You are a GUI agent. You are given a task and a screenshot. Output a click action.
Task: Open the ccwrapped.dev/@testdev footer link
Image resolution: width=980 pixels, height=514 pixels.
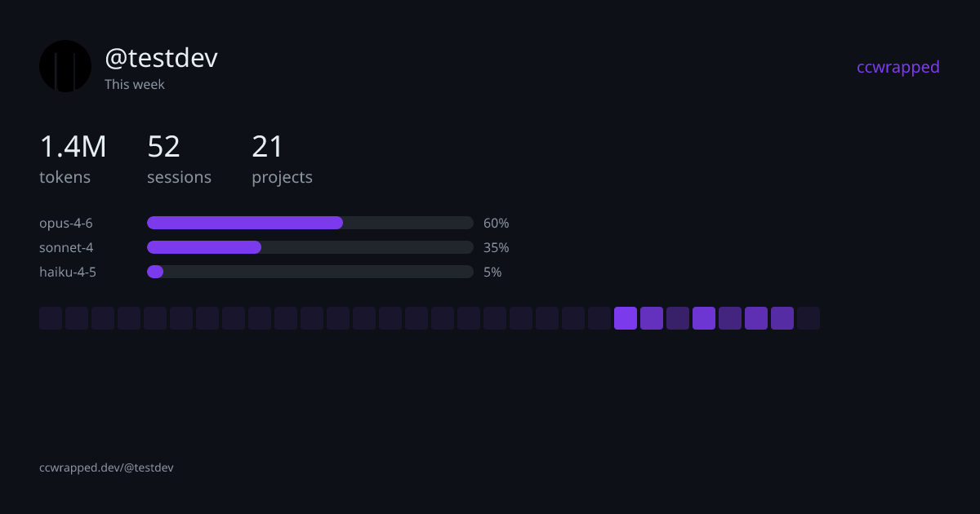tap(106, 467)
